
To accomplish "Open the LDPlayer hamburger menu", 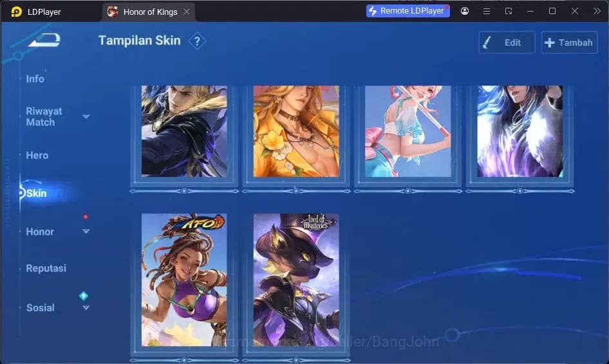I will pos(486,11).
